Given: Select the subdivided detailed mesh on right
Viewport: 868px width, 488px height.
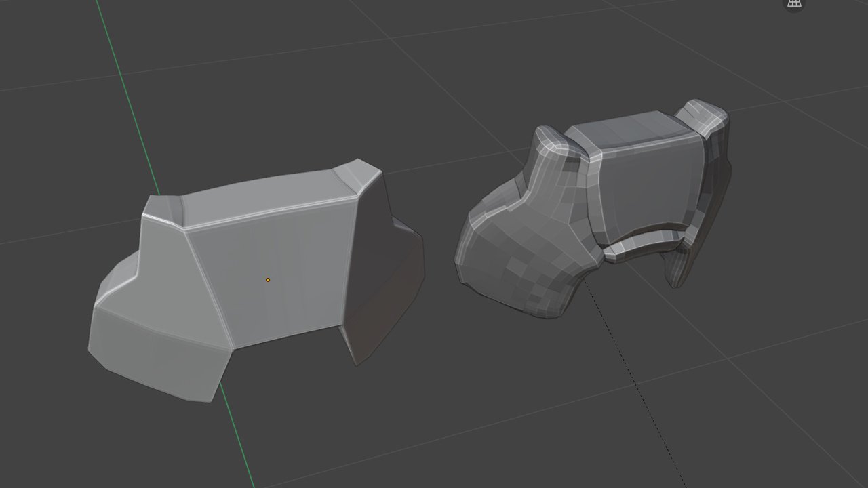Looking at the screenshot, I should pos(593,208).
